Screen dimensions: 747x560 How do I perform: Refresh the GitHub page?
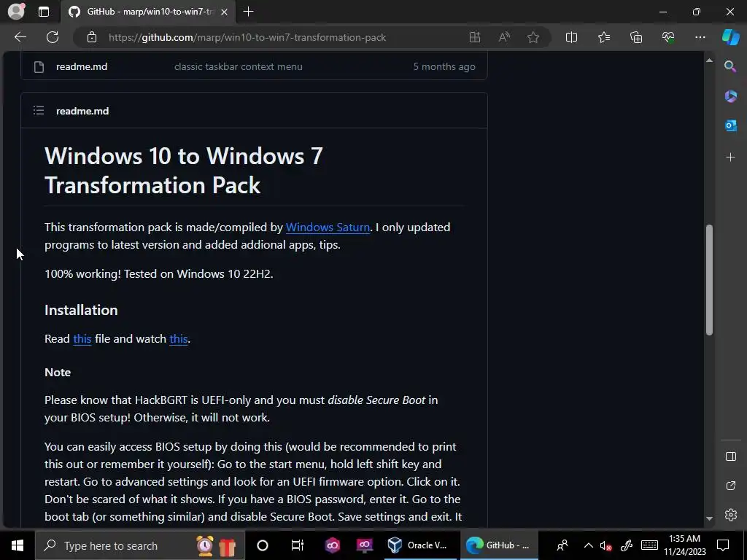tap(53, 37)
